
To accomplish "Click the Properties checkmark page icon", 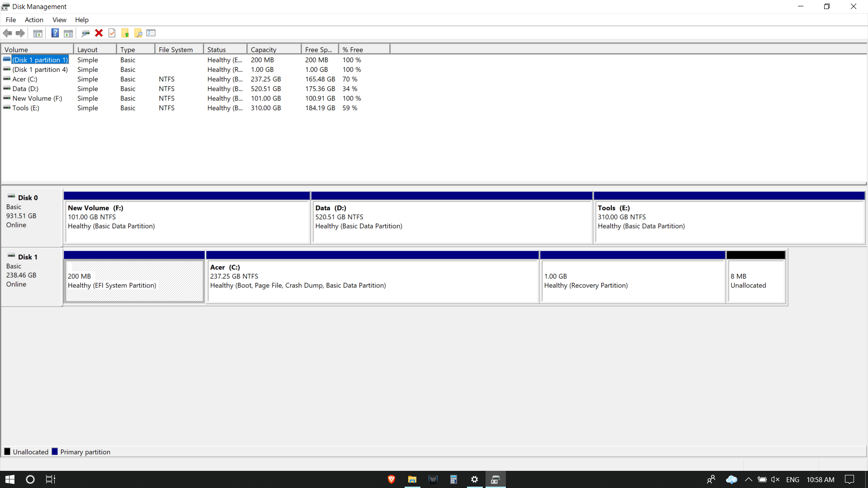I will point(112,33).
